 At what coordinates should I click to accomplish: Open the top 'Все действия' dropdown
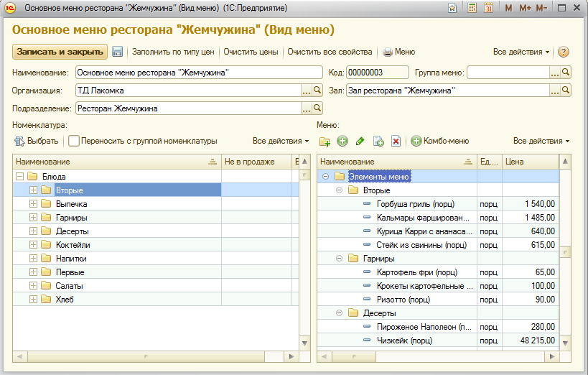click(x=521, y=52)
